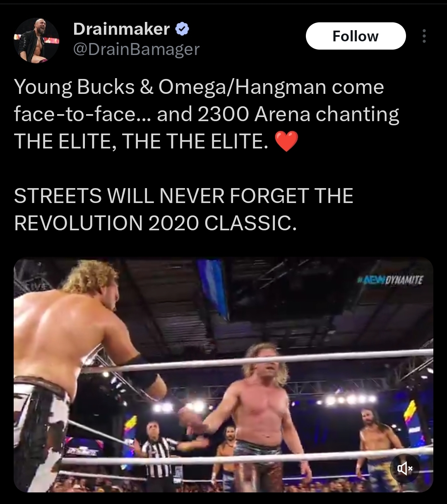Select 'Young Bucks' in the tweet

(x=74, y=87)
